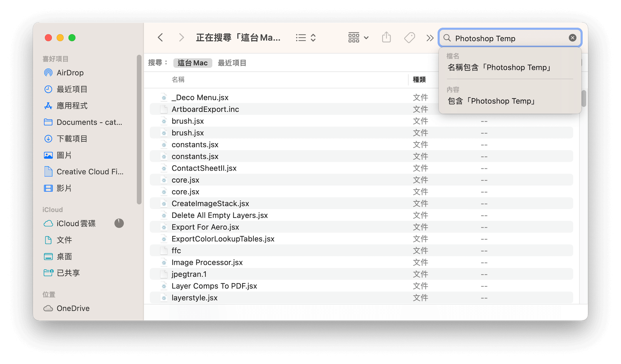Click script icon of Layer Comps To PDF.jsx
Image resolution: width=621 pixels, height=364 pixels.
(x=164, y=286)
